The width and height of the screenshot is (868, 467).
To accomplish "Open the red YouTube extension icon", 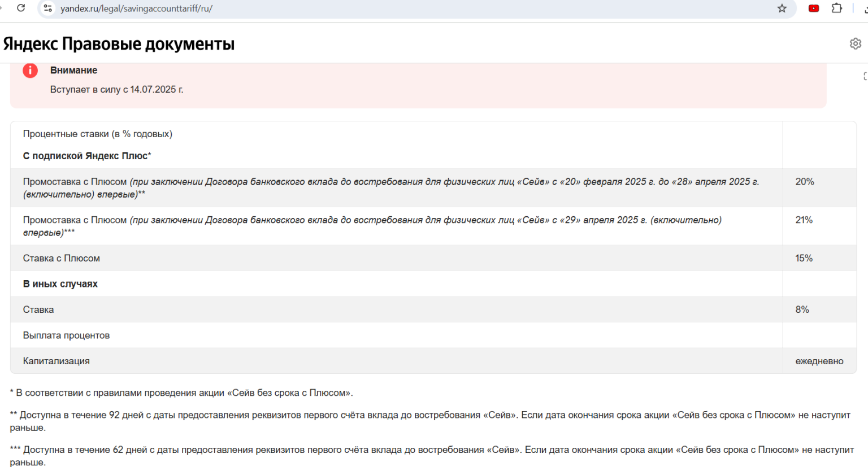I will click(x=814, y=8).
